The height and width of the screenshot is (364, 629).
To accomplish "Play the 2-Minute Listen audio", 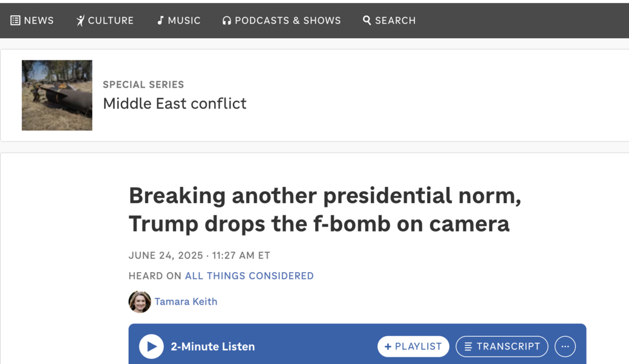I will point(151,346).
